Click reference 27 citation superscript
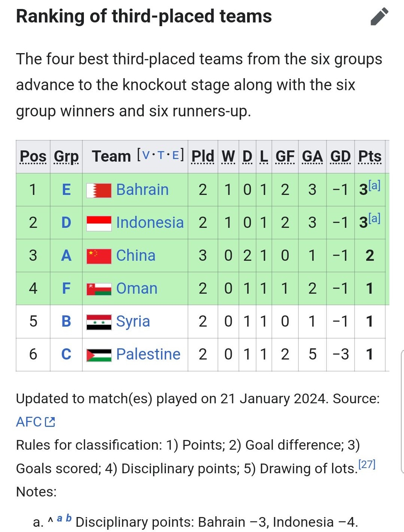 pos(367,464)
